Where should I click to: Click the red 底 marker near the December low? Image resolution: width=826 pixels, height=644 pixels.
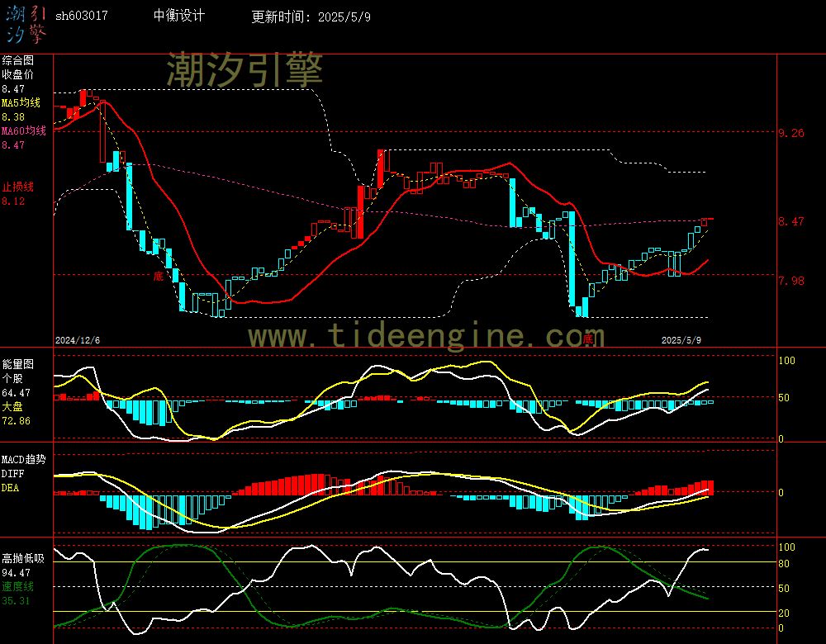159,277
